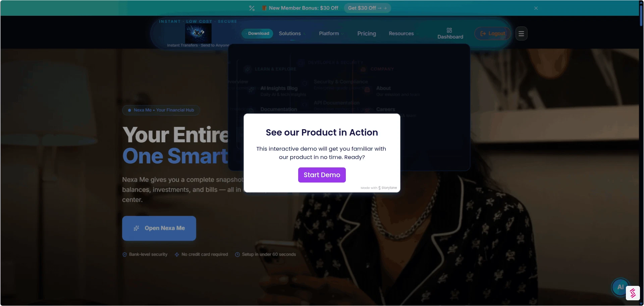Click the page vertical scrollbar thumb
The image size is (644, 306).
[x=641, y=15]
